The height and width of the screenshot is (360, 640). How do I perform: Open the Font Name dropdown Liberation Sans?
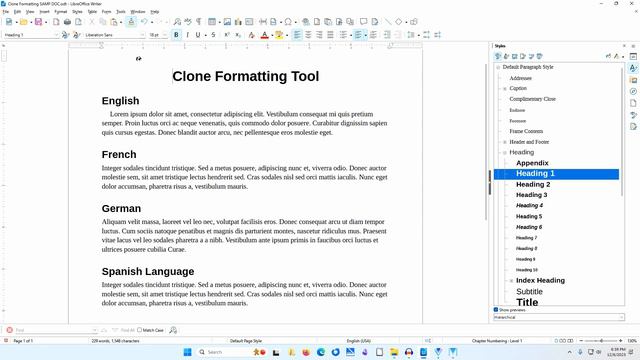(x=115, y=35)
